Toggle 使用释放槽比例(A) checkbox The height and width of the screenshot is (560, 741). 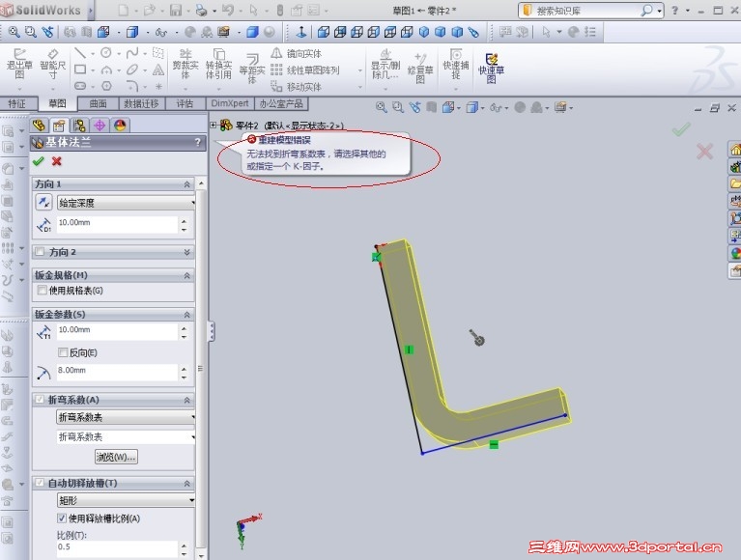coord(62,518)
